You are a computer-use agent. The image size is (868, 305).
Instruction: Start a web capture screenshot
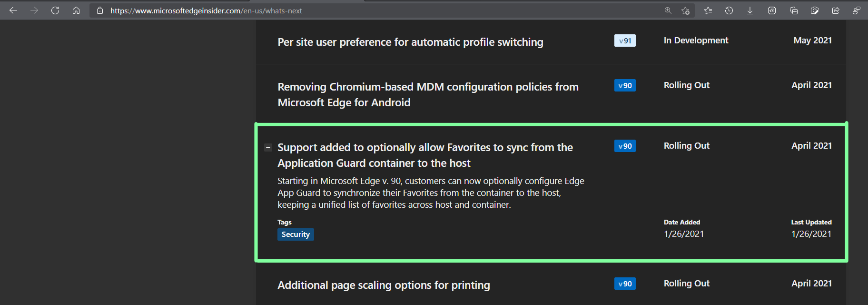coord(815,10)
